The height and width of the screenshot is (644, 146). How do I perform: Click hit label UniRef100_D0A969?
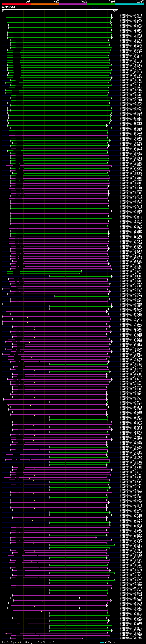click(x=131, y=294)
